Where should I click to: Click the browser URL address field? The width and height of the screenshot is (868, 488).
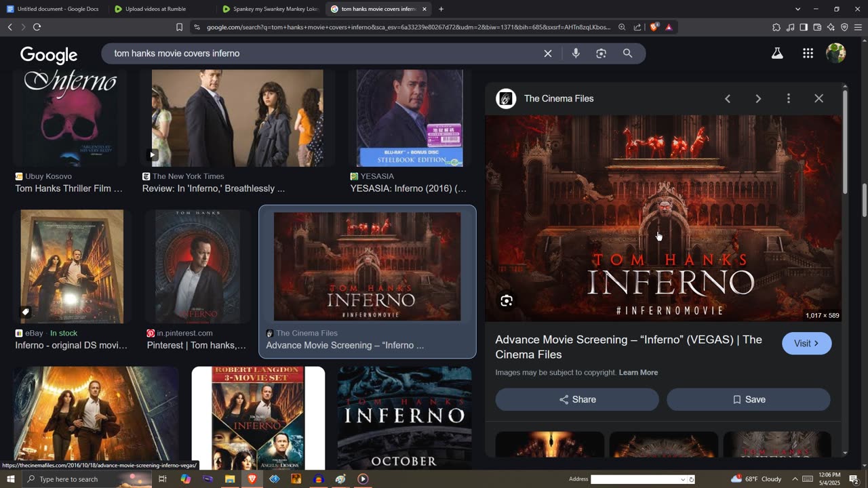(408, 27)
